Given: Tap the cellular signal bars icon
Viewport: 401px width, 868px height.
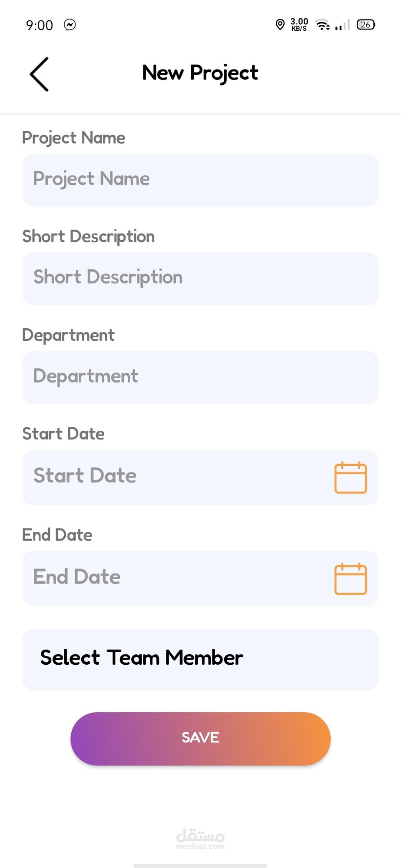Looking at the screenshot, I should [342, 25].
